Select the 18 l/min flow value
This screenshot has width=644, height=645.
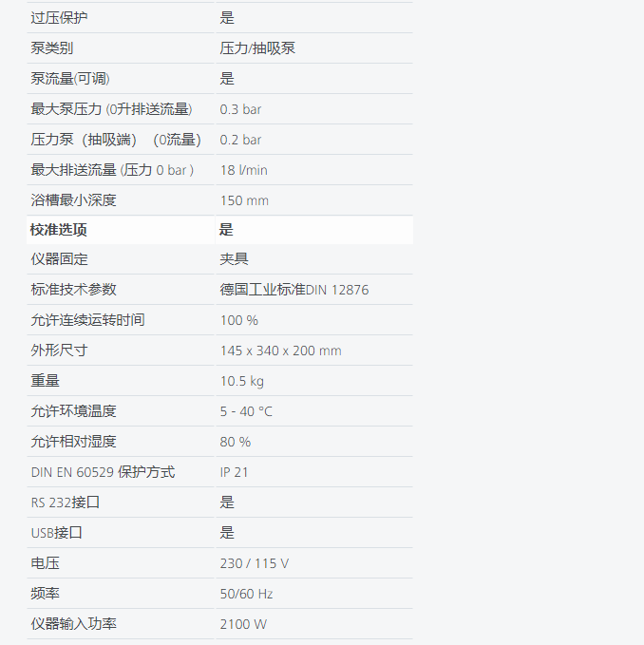(x=243, y=170)
